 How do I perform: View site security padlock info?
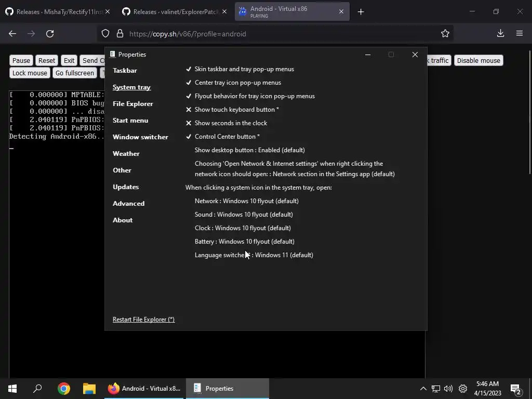point(120,34)
